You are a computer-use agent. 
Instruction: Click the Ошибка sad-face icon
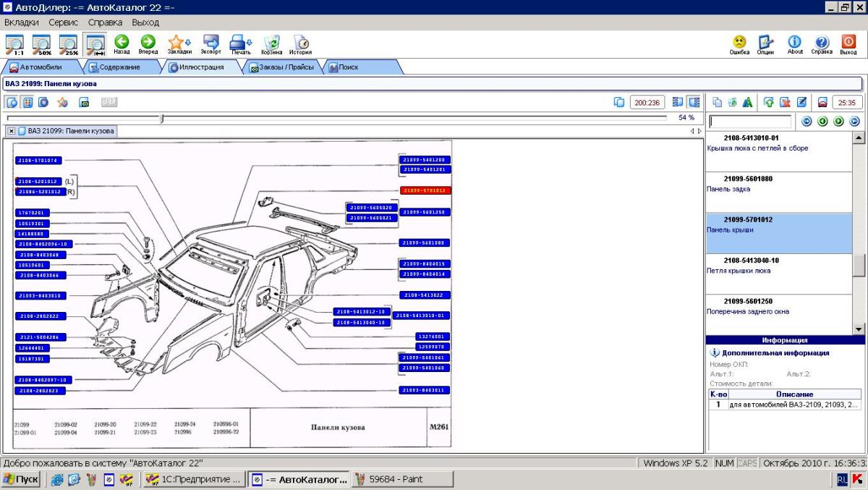(739, 42)
